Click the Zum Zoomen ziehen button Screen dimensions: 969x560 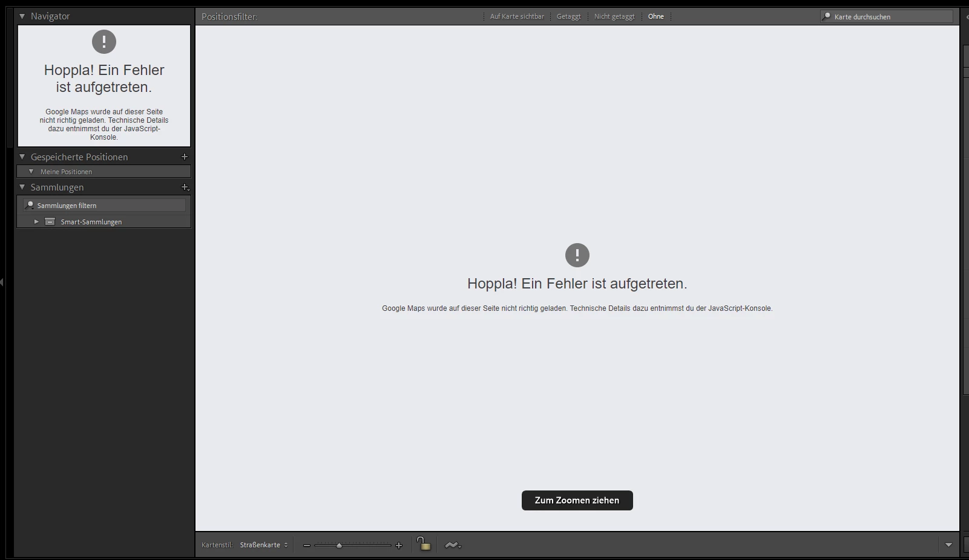[x=577, y=501]
